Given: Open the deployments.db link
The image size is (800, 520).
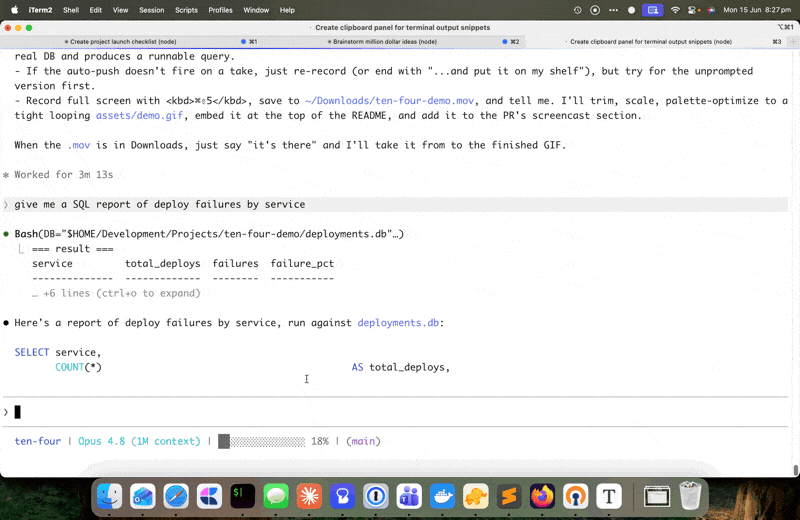Looking at the screenshot, I should (x=398, y=323).
